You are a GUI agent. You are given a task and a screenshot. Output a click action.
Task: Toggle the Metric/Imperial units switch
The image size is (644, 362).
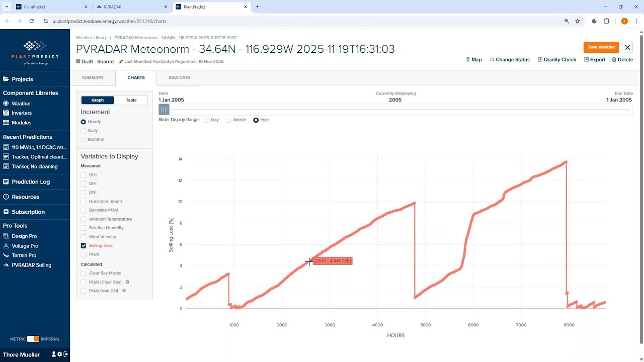tap(33, 339)
